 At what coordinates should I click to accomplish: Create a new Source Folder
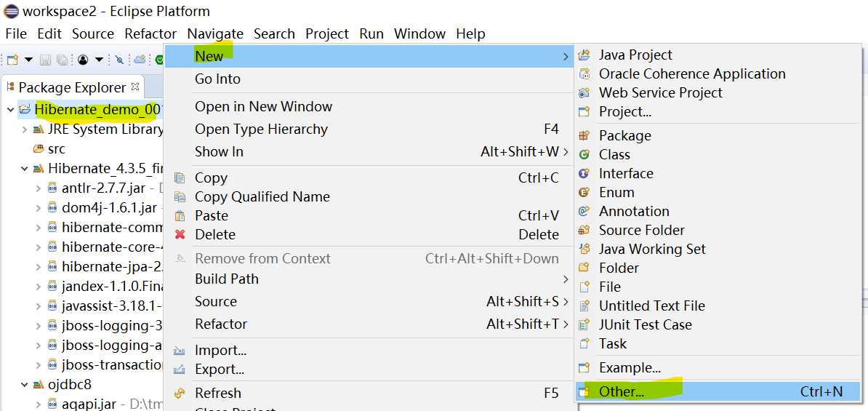pos(718,230)
